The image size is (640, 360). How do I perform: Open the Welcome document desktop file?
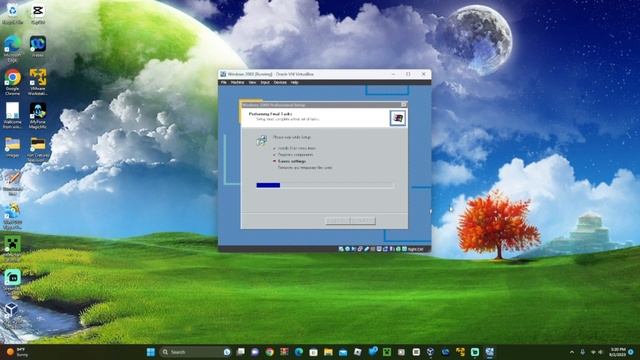[12, 115]
